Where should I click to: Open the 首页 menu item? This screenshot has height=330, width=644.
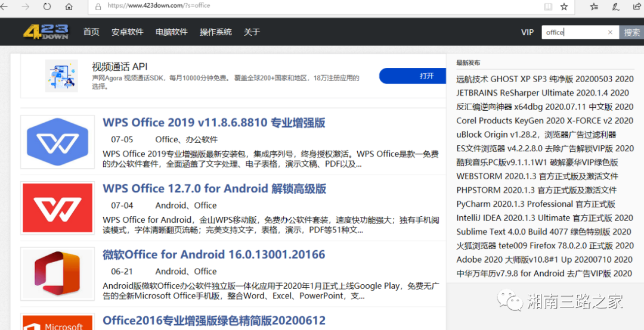91,32
